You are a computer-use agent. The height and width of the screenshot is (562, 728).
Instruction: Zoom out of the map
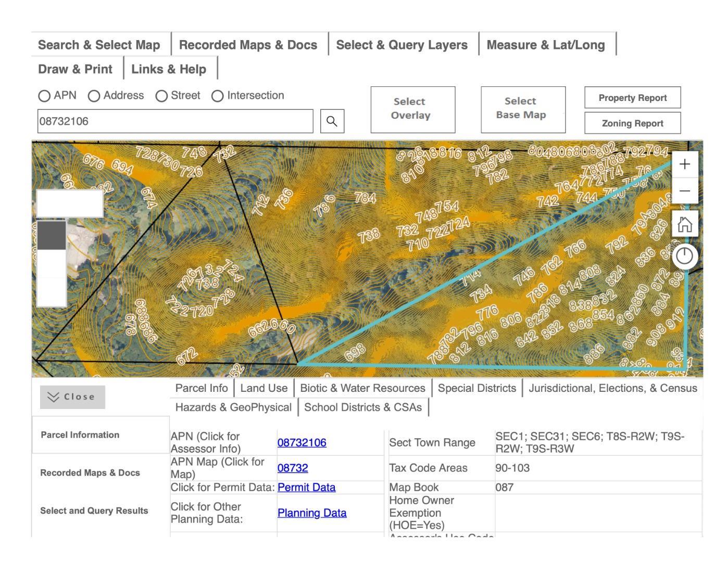[x=684, y=191]
